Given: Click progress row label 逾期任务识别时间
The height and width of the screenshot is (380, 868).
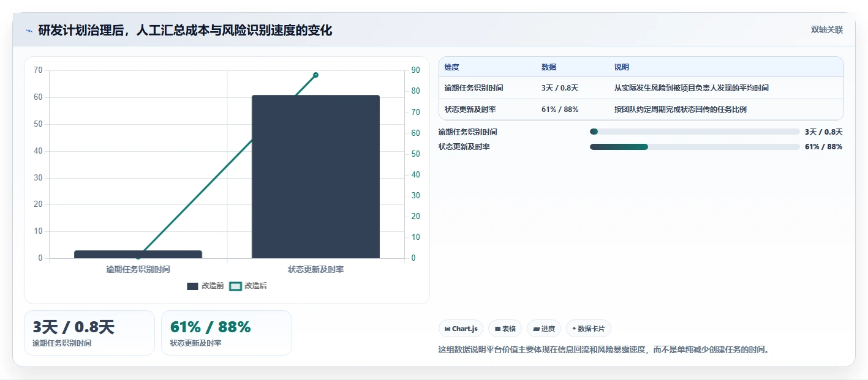Looking at the screenshot, I should 468,132.
